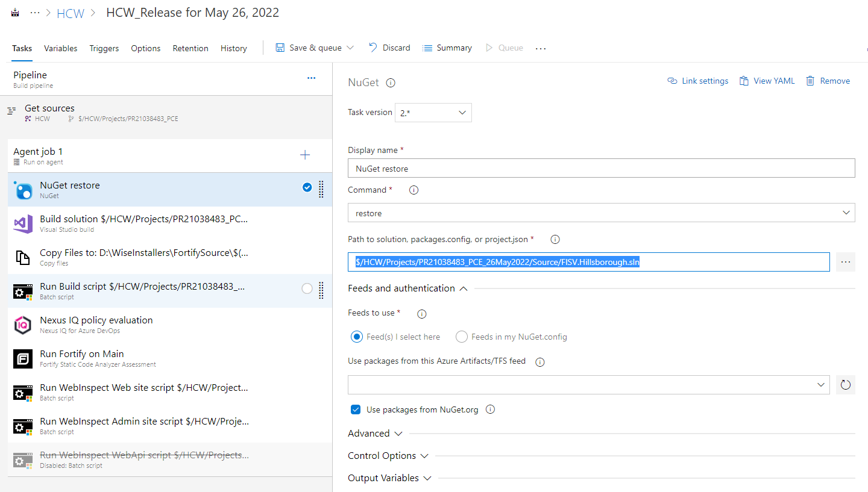The image size is (868, 492).
Task: Open the ellipsis browse button for solution path
Action: point(845,262)
